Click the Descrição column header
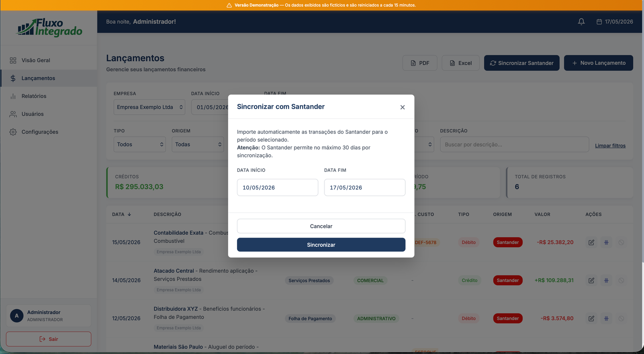 coord(167,215)
